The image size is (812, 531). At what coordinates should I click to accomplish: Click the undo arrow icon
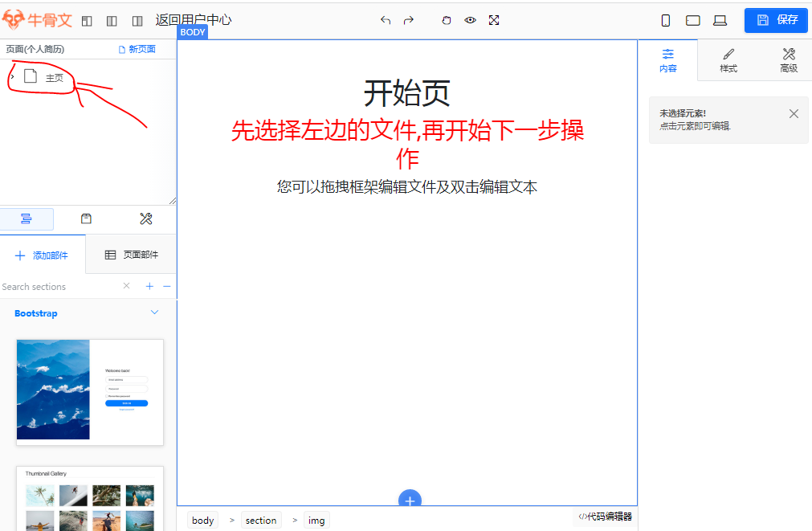click(386, 20)
